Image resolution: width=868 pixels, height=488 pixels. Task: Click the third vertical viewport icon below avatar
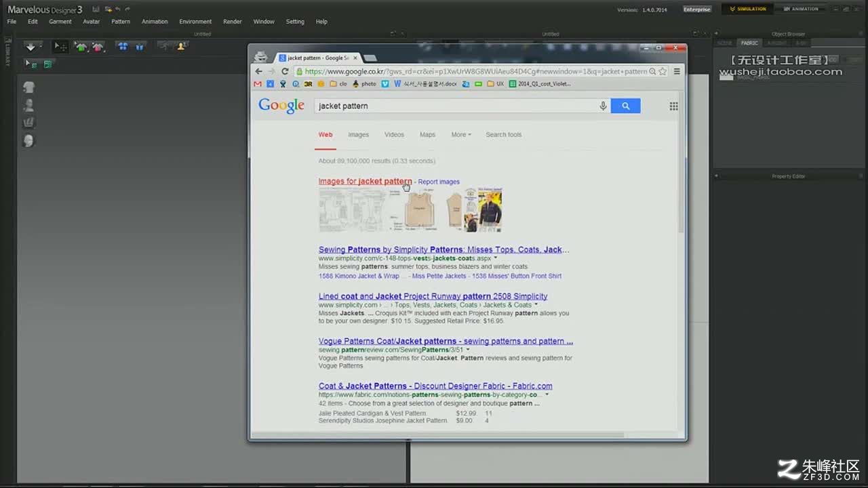29,123
